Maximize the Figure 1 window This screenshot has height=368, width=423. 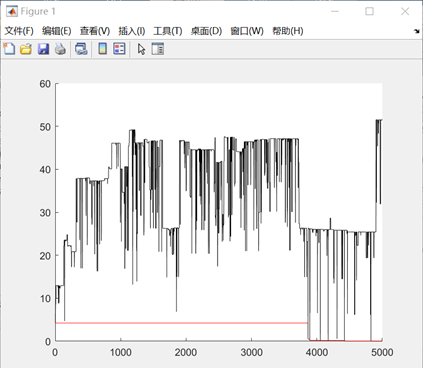369,11
